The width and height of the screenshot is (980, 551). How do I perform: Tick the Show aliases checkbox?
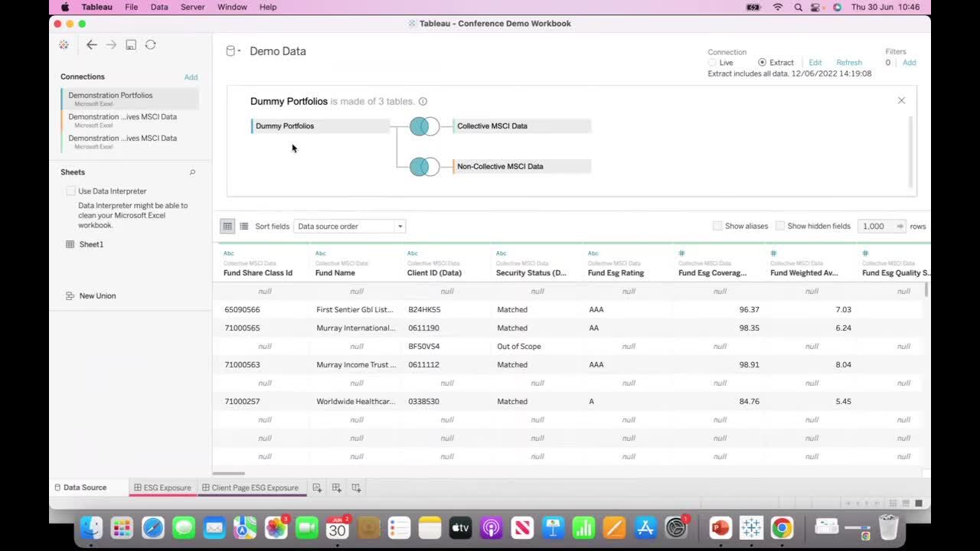pos(717,226)
